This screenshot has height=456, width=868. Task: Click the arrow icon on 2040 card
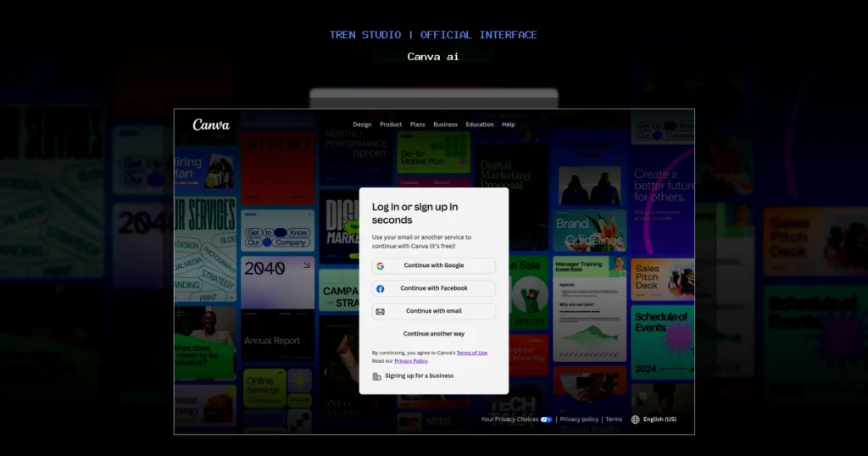306,265
